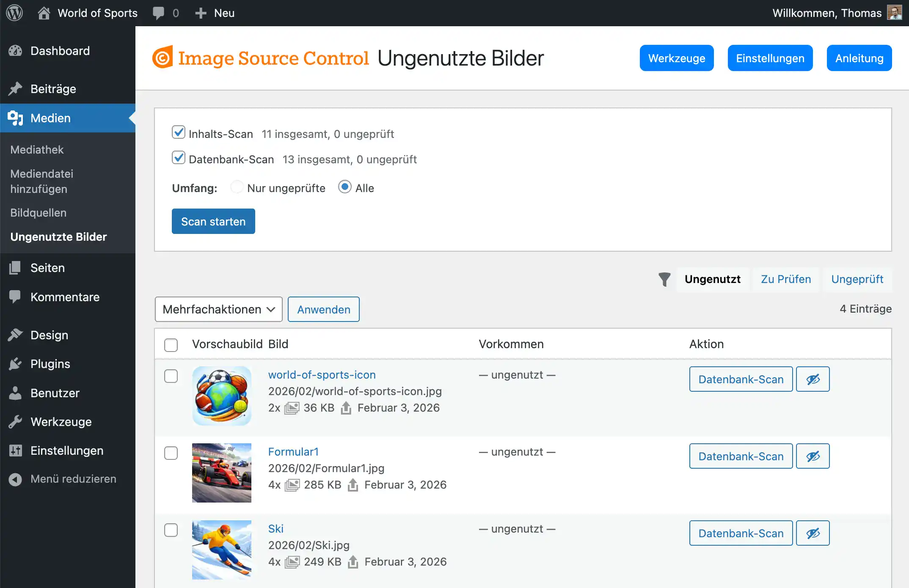Click the WordPress logo icon
This screenshot has height=588, width=909.
pyautogui.click(x=14, y=13)
